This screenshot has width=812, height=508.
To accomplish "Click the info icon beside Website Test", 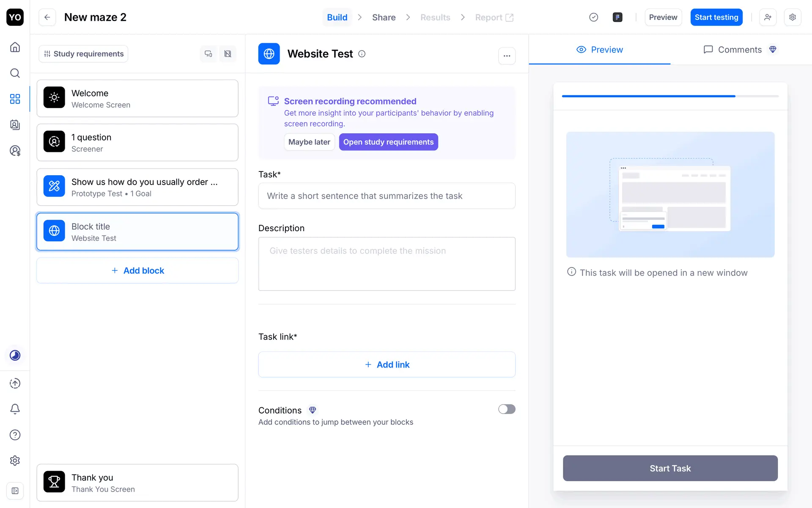I will click(x=362, y=54).
